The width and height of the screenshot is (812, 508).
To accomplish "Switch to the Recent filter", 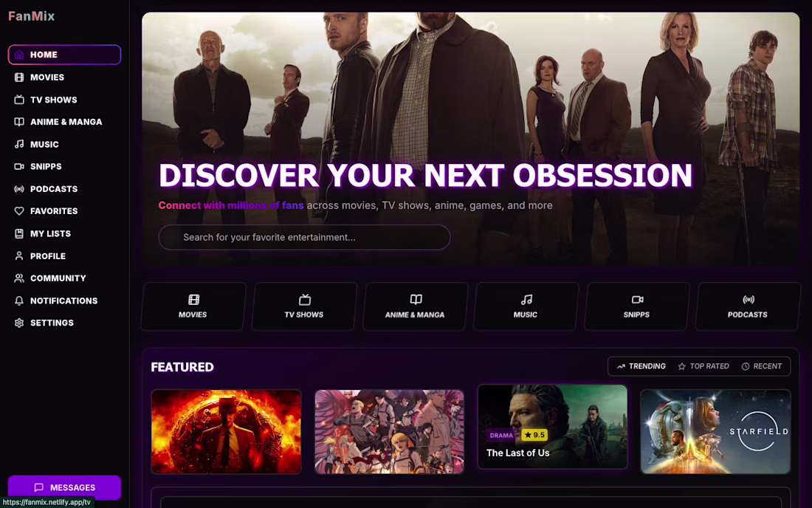I will 761,366.
